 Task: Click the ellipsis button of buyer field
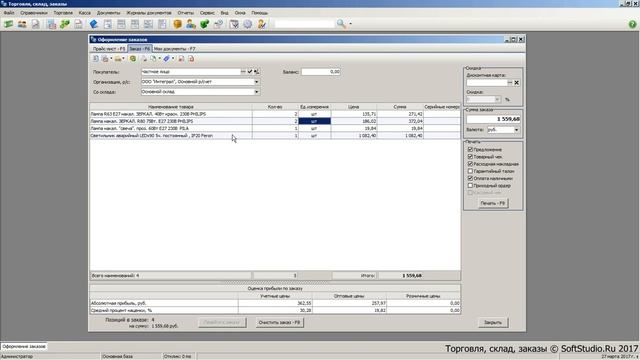(243, 71)
